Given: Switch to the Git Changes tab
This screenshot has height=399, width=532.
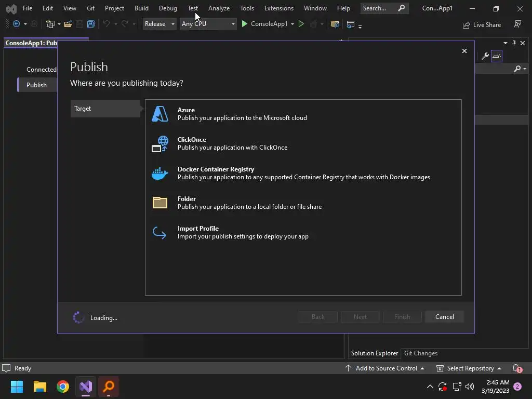Looking at the screenshot, I should coord(421,353).
